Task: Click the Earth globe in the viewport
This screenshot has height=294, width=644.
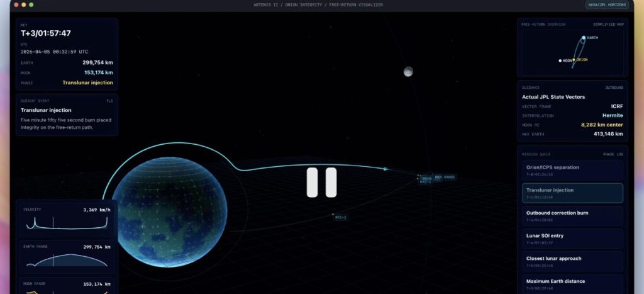Action: tap(169, 211)
